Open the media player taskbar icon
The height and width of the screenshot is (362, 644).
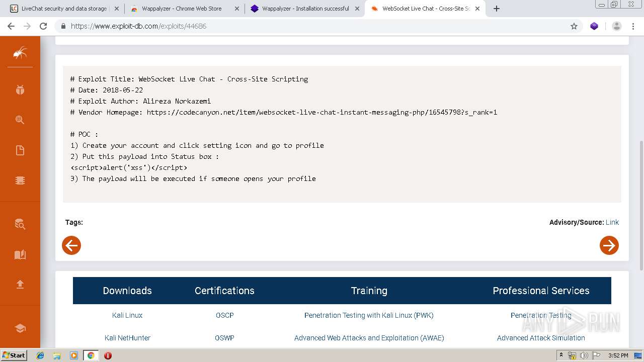(x=74, y=355)
